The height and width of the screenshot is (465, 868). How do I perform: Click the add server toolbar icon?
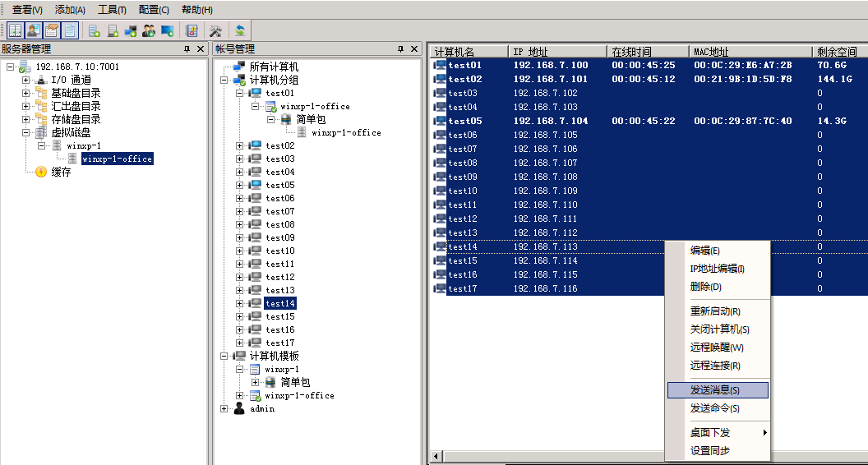(113, 31)
